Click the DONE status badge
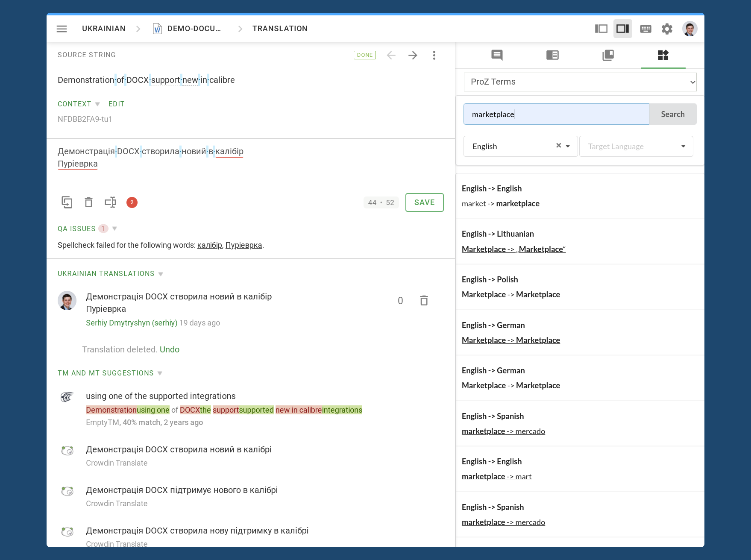This screenshot has width=751, height=560. coord(364,55)
